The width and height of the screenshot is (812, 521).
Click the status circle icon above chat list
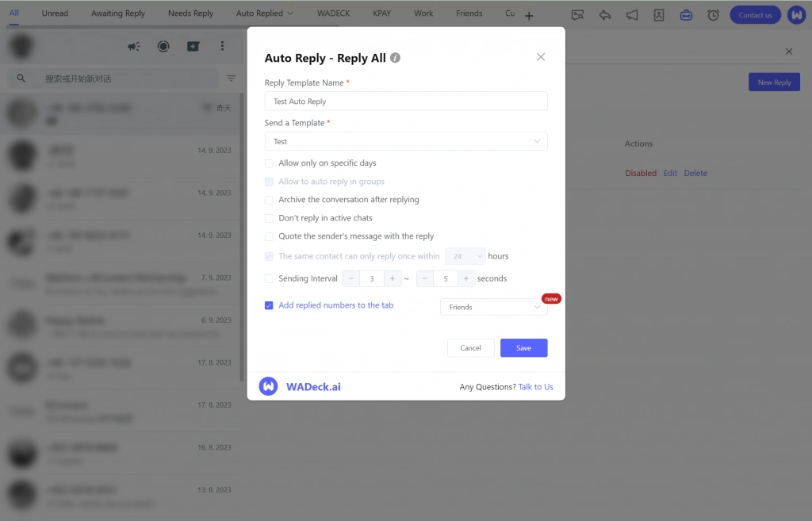point(163,46)
